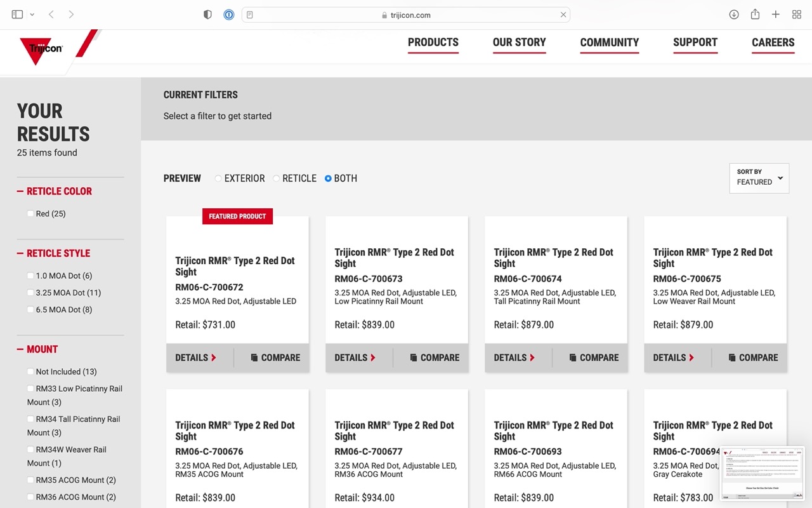Open the PRODUCTS menu
The height and width of the screenshot is (508, 812).
pyautogui.click(x=433, y=43)
